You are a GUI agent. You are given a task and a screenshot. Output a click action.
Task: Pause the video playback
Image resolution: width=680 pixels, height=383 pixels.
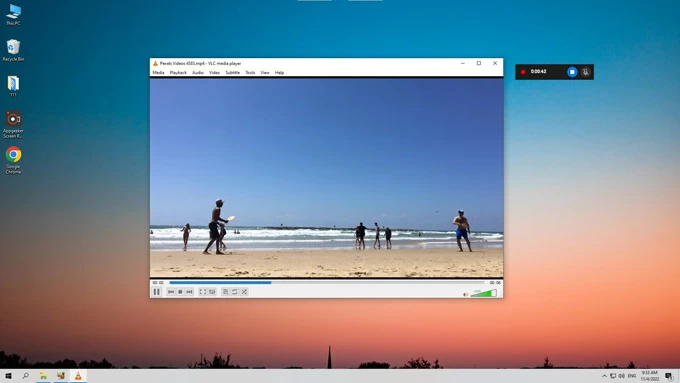157,292
